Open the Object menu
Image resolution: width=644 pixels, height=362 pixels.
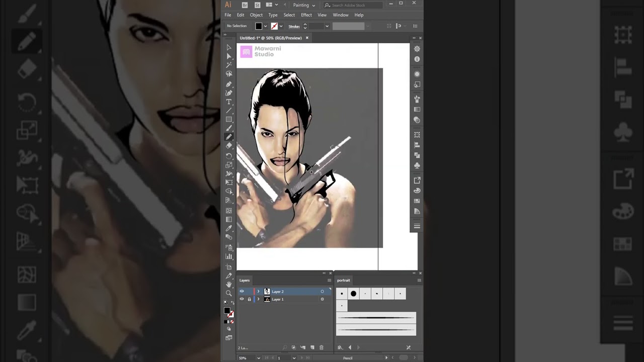click(256, 15)
